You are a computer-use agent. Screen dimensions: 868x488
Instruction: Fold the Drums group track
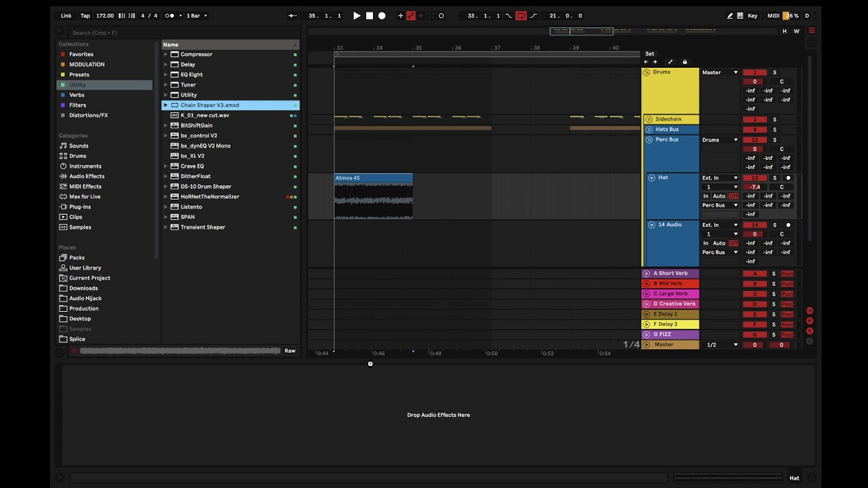tap(646, 72)
